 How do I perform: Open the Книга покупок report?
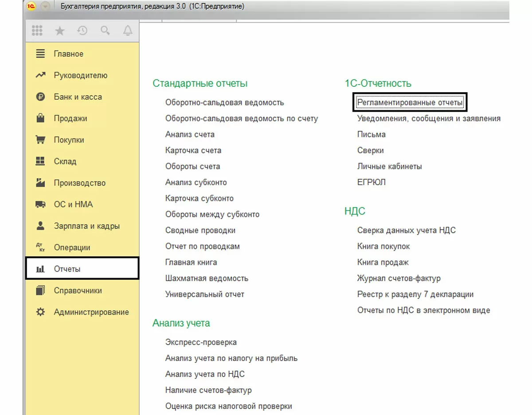(384, 246)
